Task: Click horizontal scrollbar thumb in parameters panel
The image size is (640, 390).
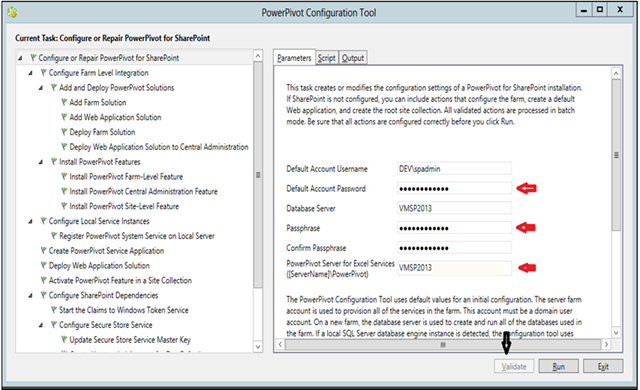Action: [x=443, y=345]
